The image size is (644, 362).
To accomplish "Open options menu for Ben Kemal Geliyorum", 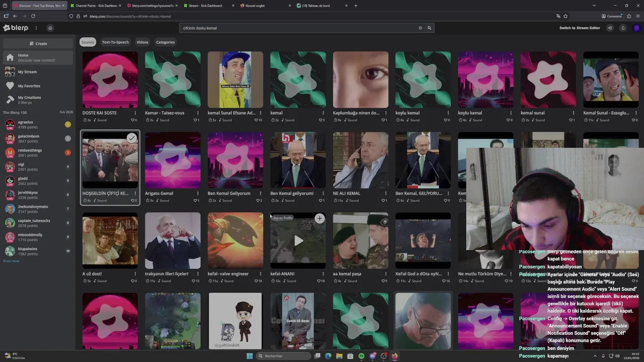I will [260, 194].
